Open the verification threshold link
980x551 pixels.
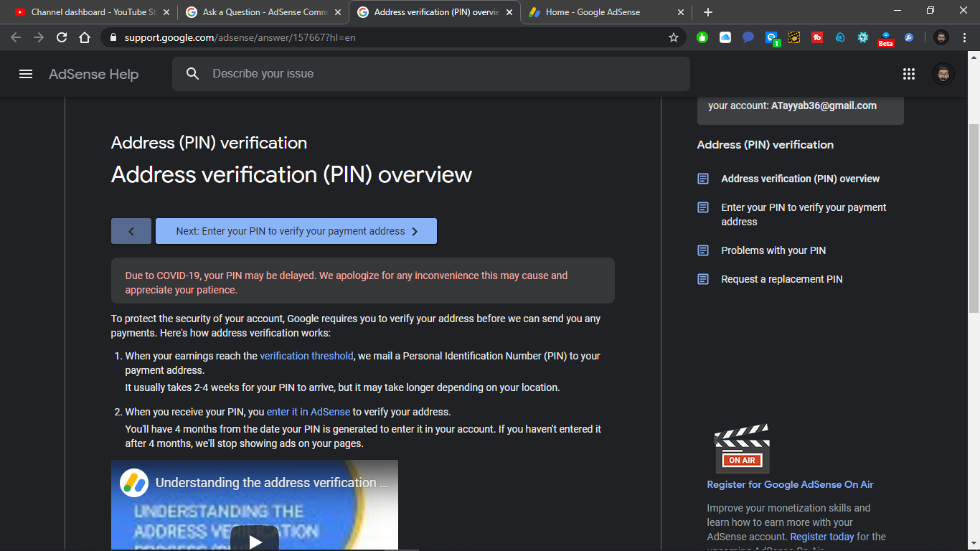coord(306,356)
